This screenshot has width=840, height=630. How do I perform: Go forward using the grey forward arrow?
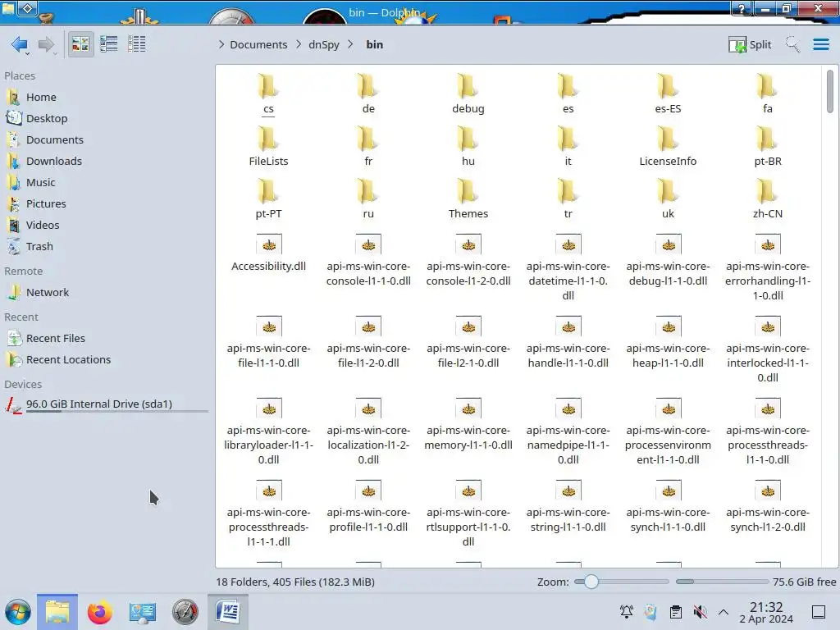47,44
